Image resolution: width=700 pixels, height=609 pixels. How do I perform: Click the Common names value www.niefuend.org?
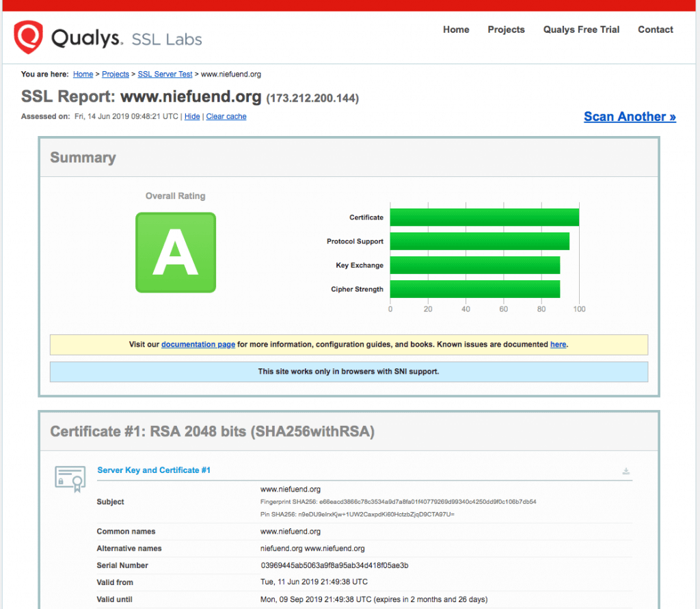291,531
